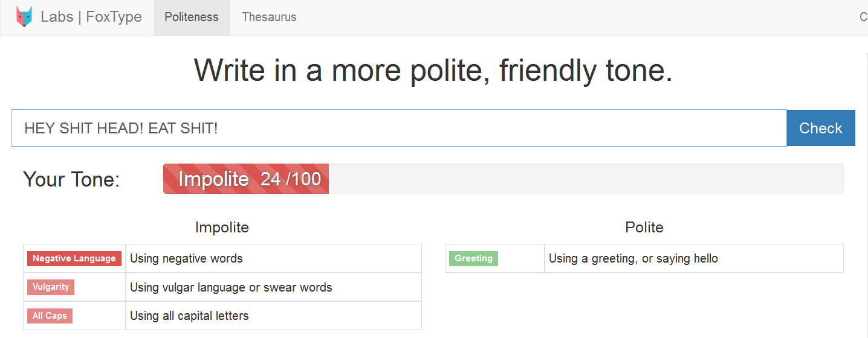868x338 pixels.
Task: Click the FoxType fox logo icon
Action: tap(25, 17)
